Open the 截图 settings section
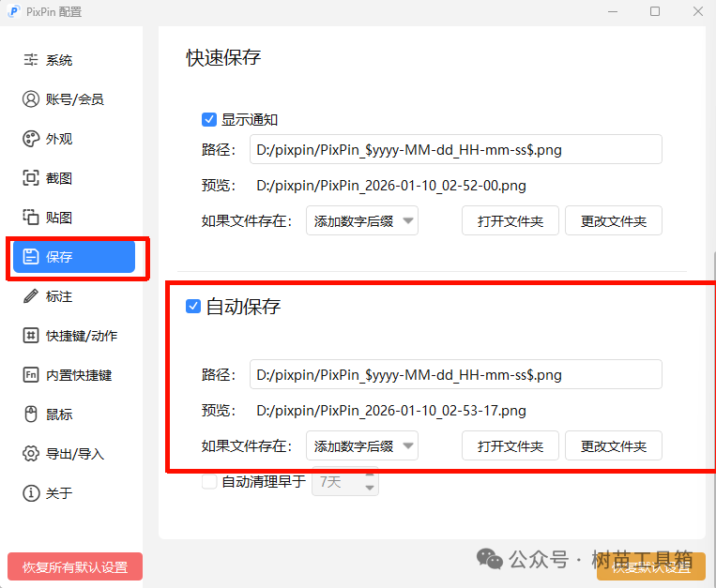This screenshot has height=588, width=716. (x=74, y=178)
